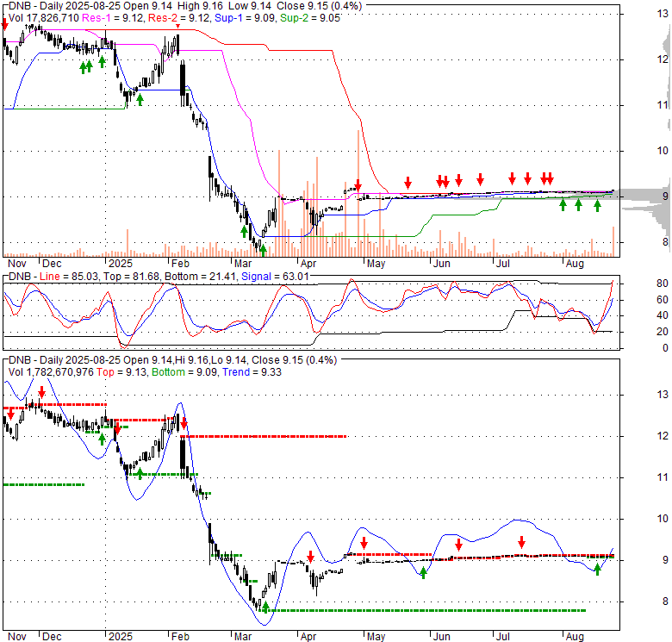Viewport: 672px width, 642px height.
Task: Click the green arrow at March bottom in lower chart
Action: click(265, 608)
